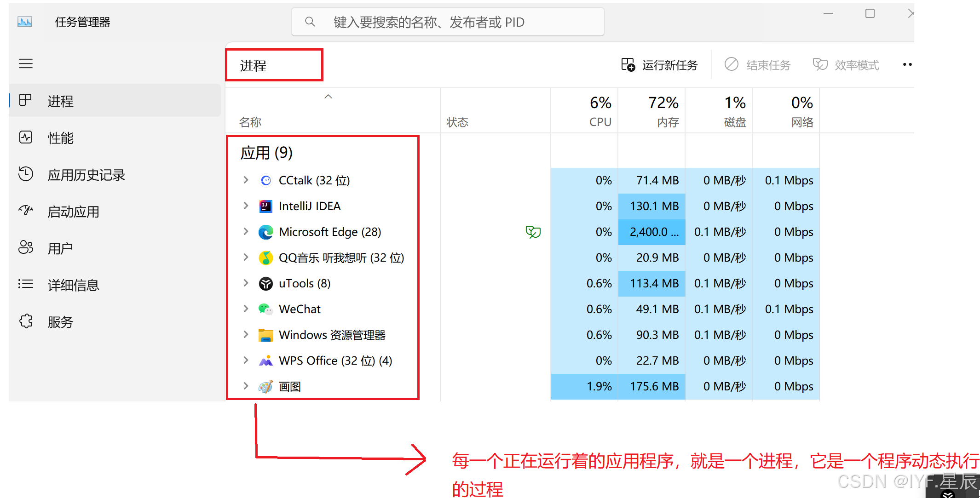
Task: Select the 启动应用 startup apps icon
Action: [26, 211]
